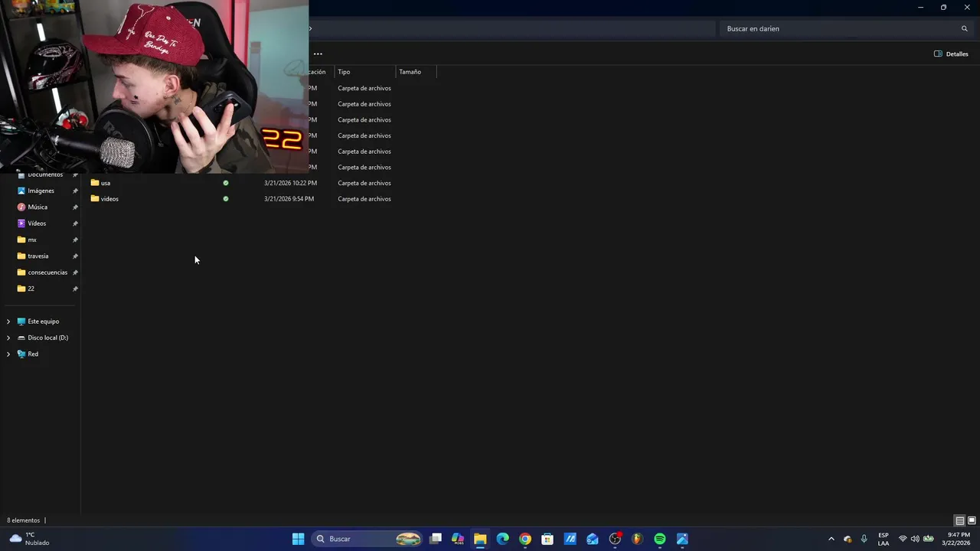
Task: Switch to OBS Studio on the taskbar
Action: coord(615,539)
